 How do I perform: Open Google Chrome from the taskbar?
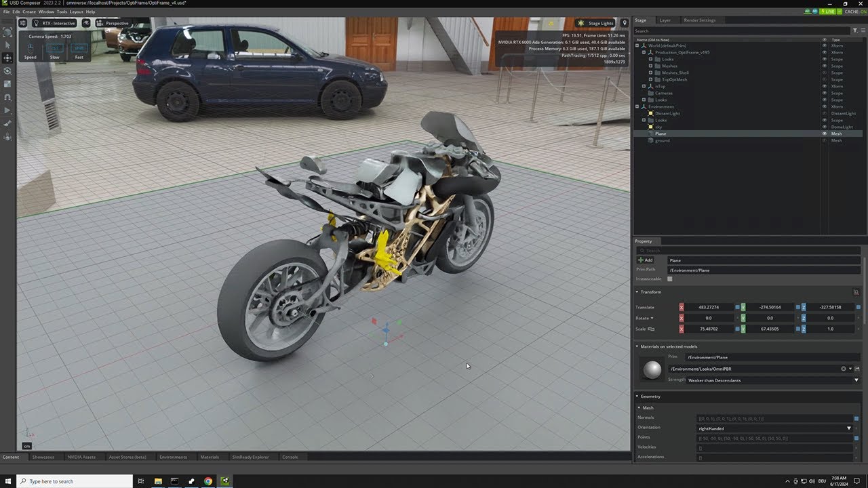click(208, 481)
